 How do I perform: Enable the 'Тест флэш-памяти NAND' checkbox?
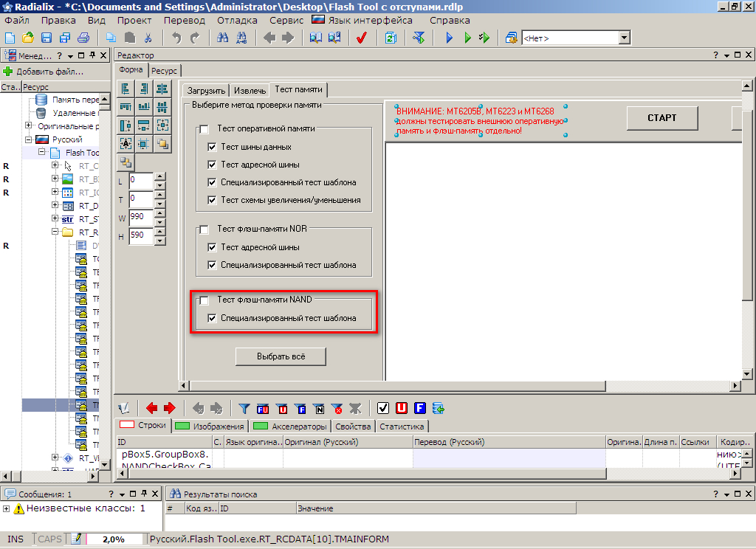[x=204, y=300]
